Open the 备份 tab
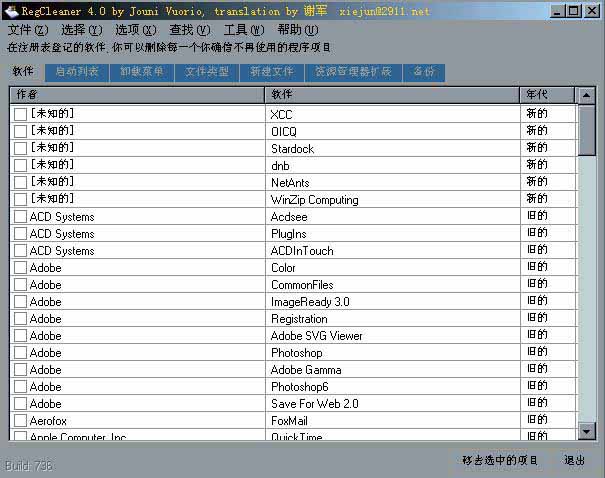 click(424, 72)
